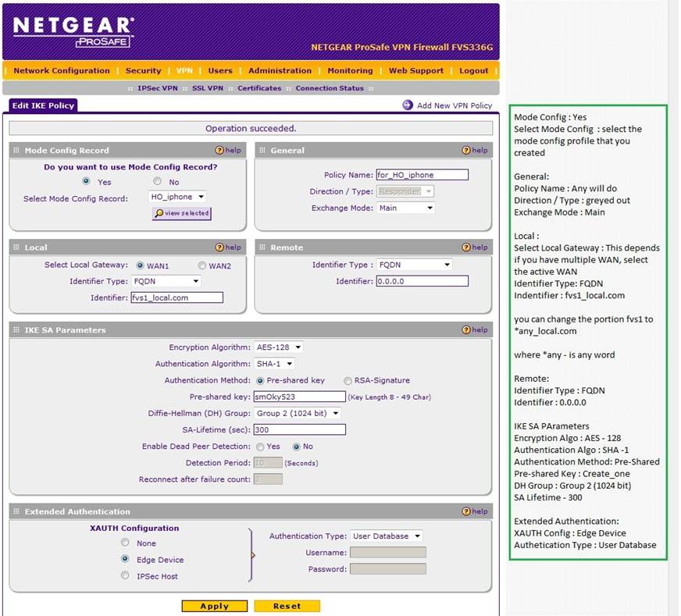Open the Authentication Type dropdown

387,536
